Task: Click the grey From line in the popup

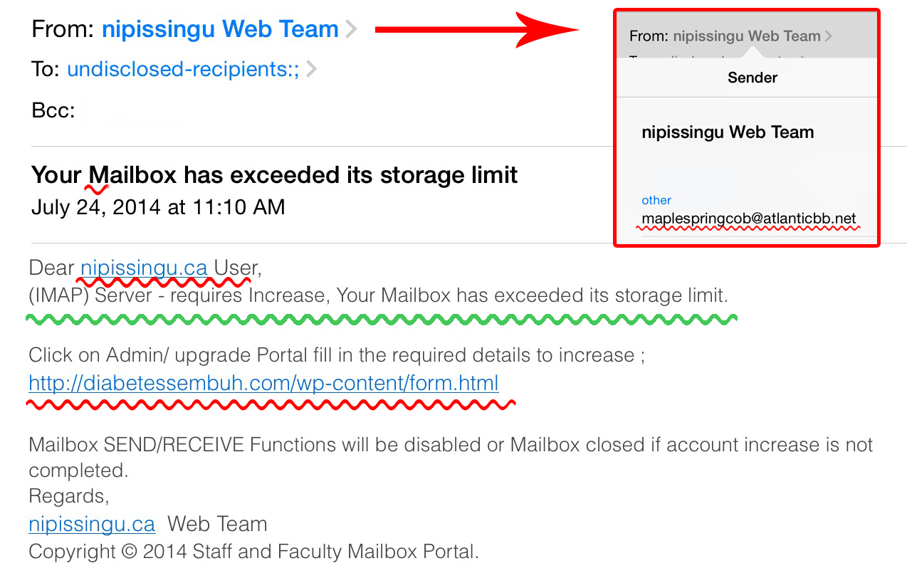Action: tap(725, 36)
